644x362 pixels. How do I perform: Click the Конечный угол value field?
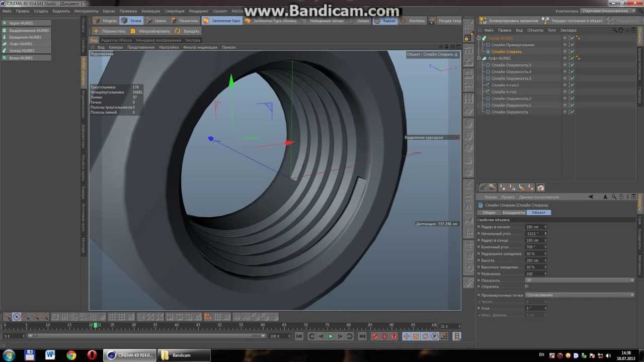[534, 247]
